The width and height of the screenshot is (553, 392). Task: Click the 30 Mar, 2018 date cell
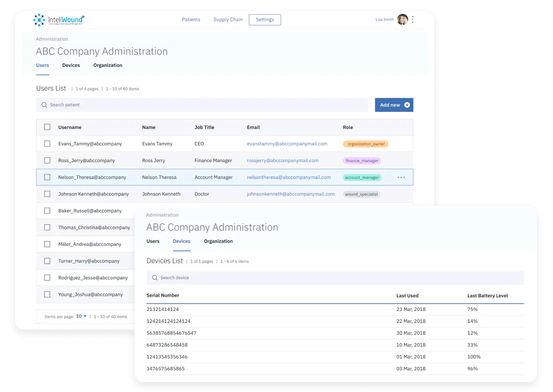[x=411, y=333]
